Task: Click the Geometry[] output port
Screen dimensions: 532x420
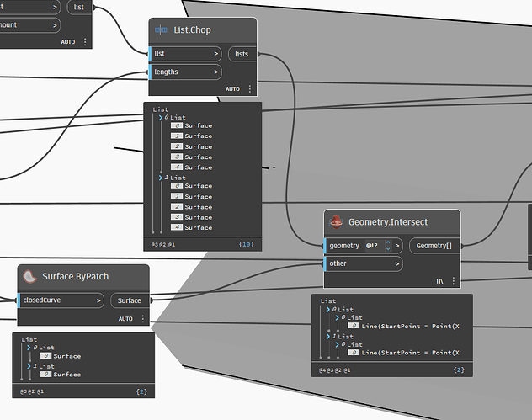Action: tap(434, 246)
